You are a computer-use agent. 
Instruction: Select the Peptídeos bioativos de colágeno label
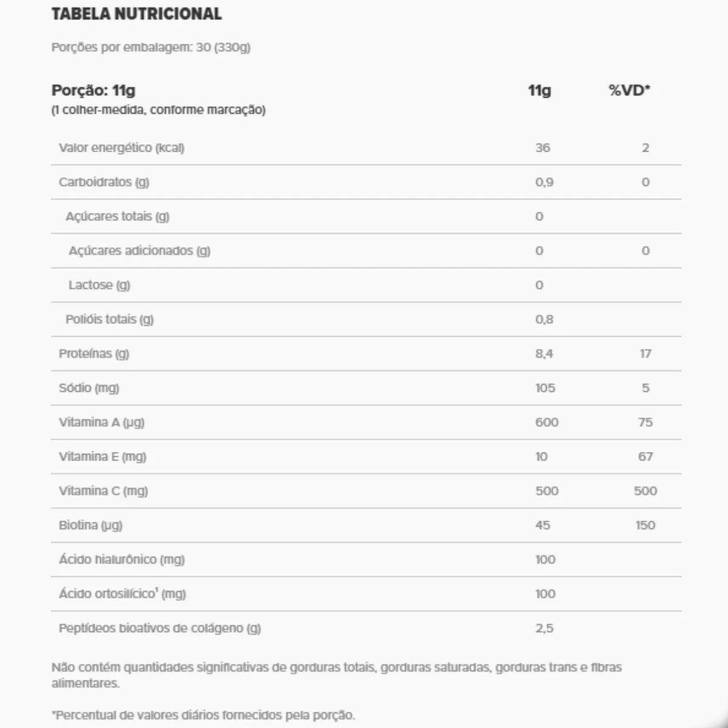(160, 629)
